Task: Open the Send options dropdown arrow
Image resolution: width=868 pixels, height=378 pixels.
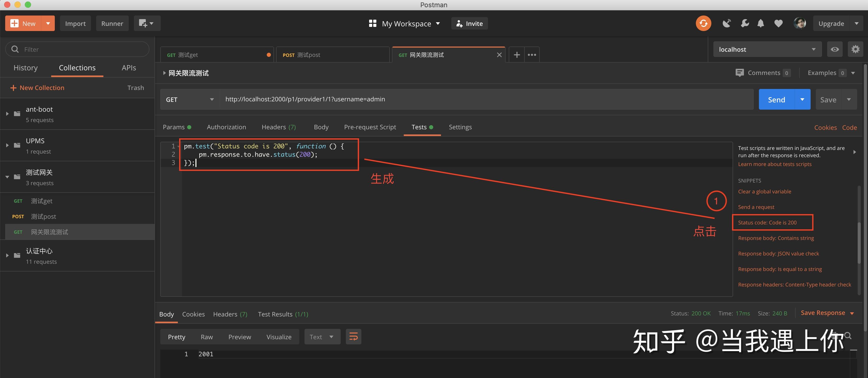Action: (x=802, y=99)
